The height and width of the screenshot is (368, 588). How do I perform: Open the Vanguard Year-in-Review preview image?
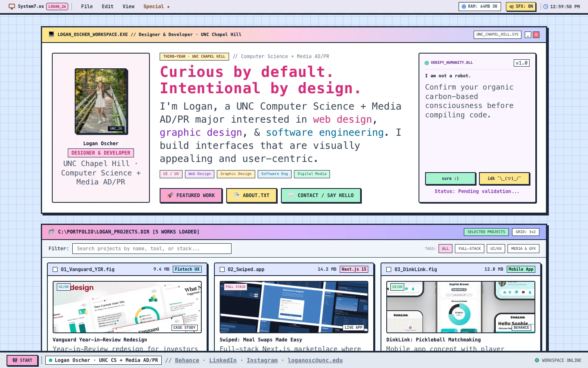(x=127, y=307)
